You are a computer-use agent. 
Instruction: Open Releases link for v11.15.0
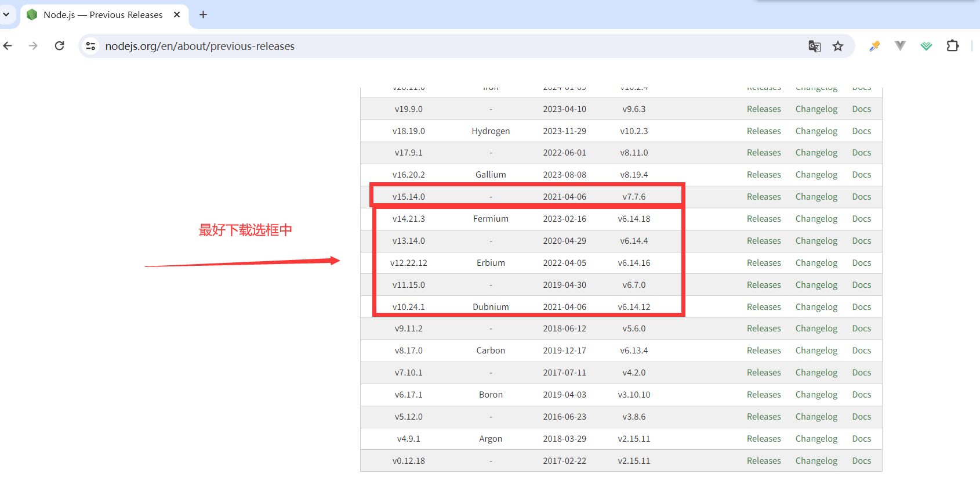(764, 285)
